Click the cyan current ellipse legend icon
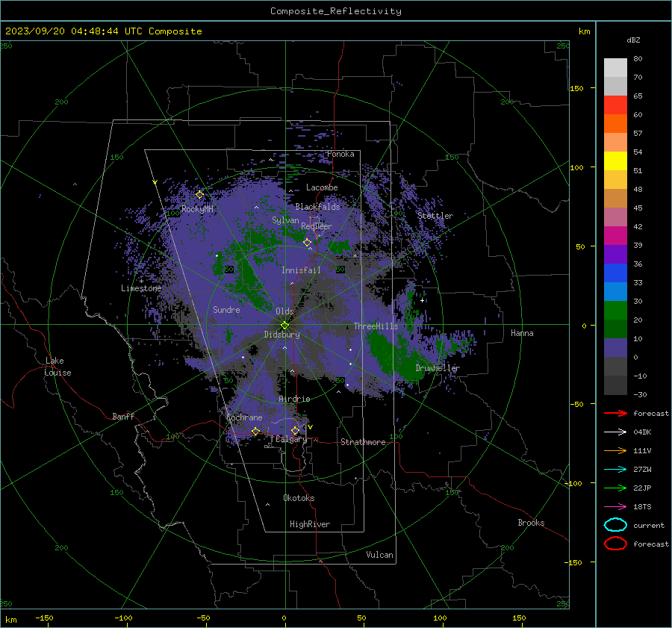 pos(615,525)
